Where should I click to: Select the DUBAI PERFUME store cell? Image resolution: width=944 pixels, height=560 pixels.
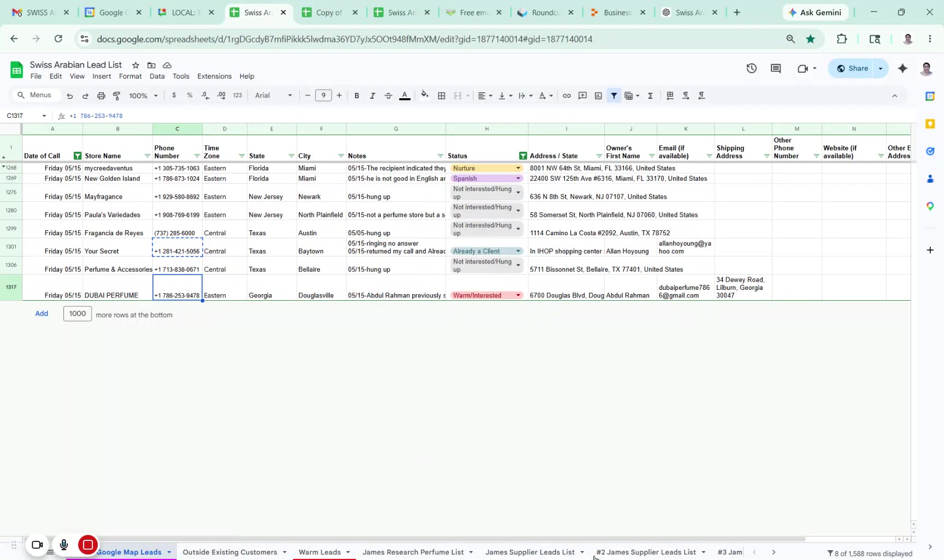117,288
